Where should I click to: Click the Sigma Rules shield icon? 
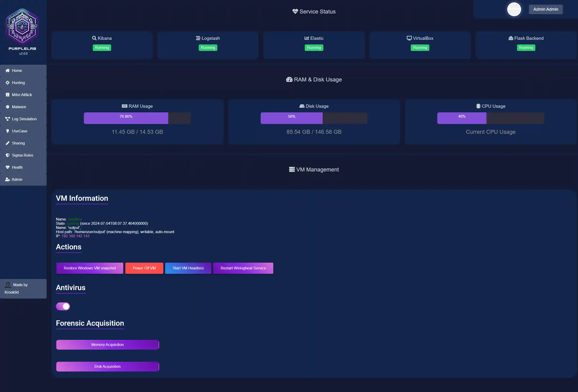[7, 155]
